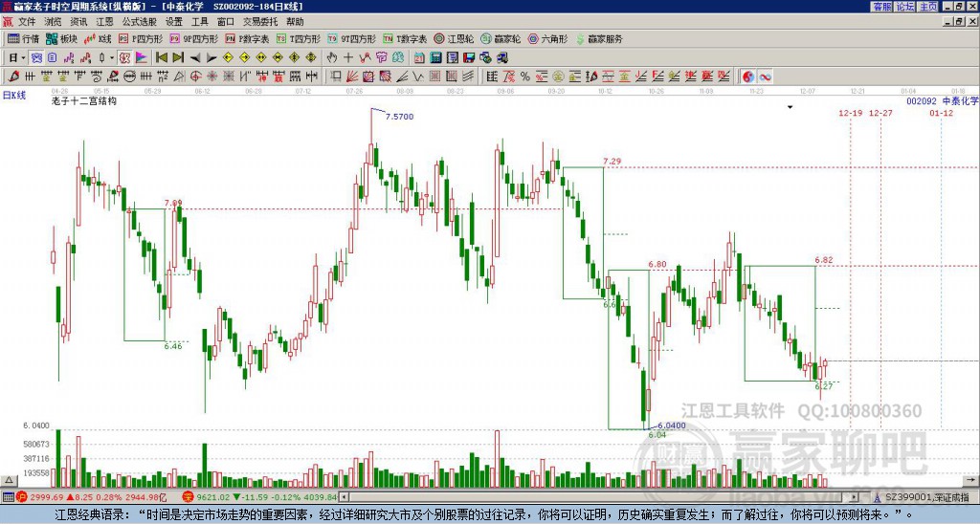Jump to last bar with skip-end icon
Screen dimensions: 980x524
[x=178, y=58]
